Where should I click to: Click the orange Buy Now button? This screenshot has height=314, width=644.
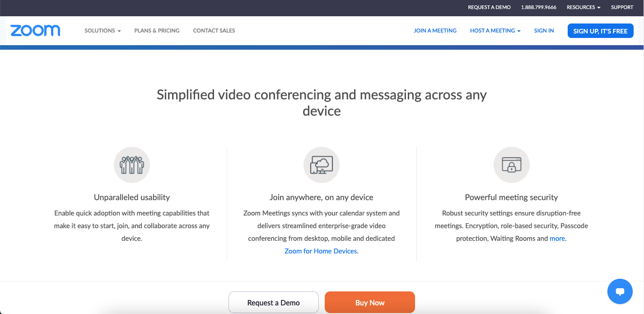369,302
